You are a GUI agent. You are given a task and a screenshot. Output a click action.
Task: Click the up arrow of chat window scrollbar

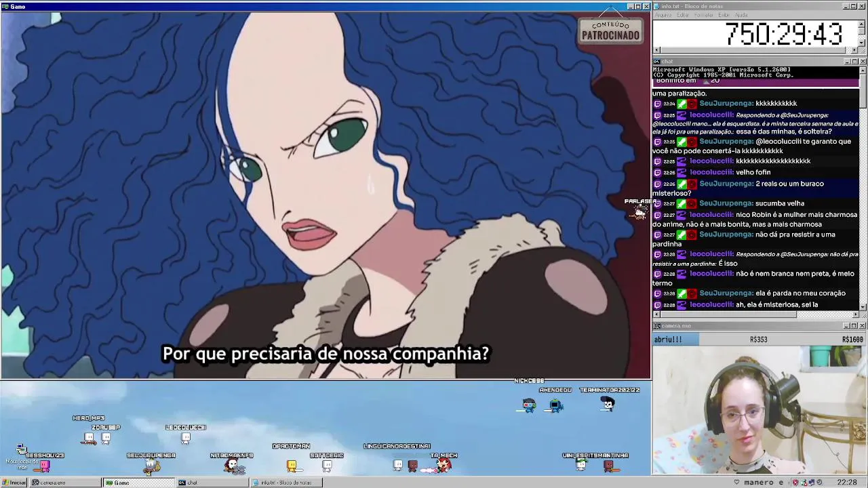click(863, 70)
